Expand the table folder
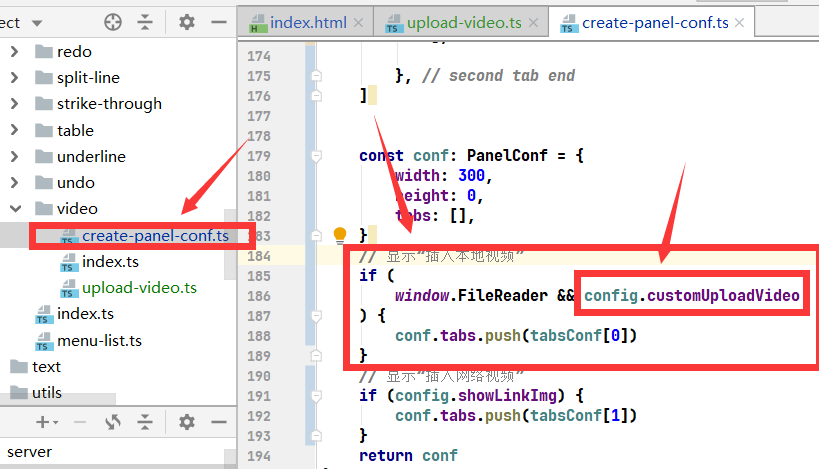 [x=15, y=130]
